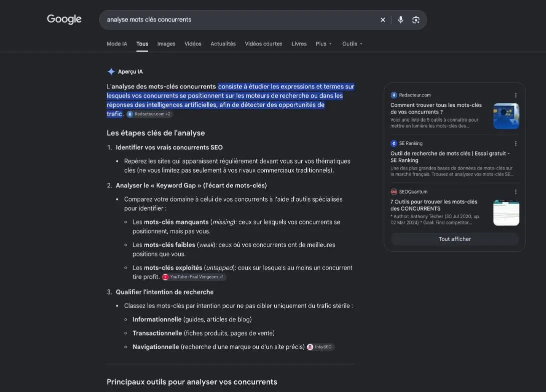The image size is (546, 392).
Task: Open the Vidéos tab
Action: pos(193,44)
